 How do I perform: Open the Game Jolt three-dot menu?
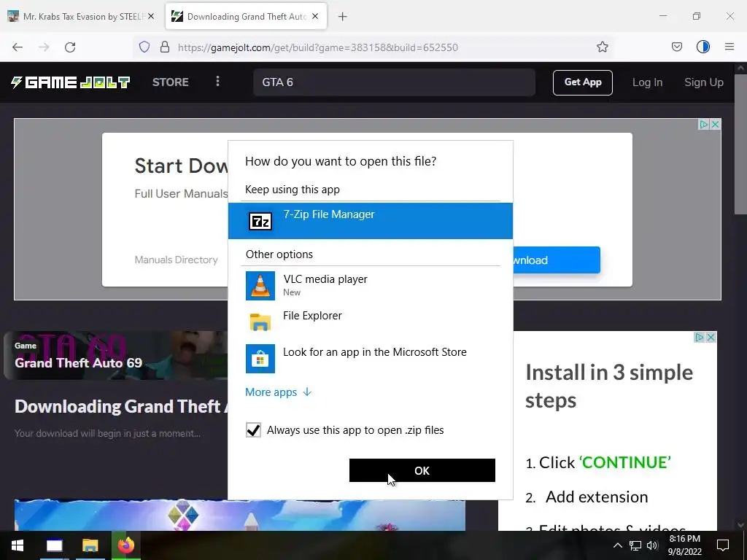pos(217,82)
